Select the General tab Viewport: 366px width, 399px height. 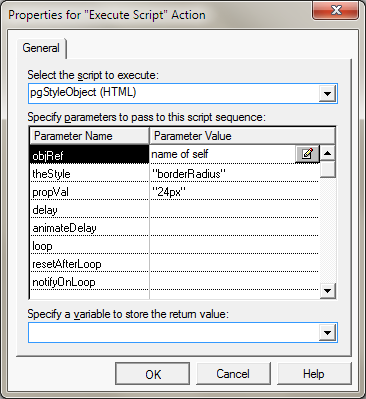[x=41, y=48]
